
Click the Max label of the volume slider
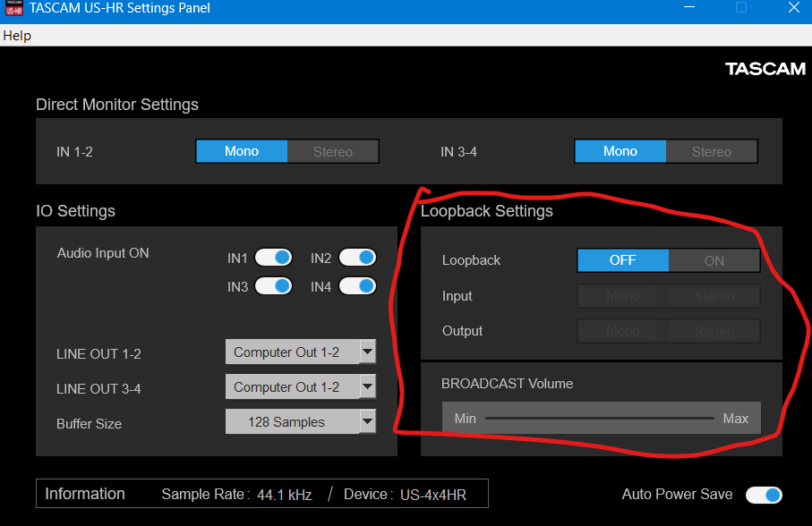pos(735,419)
